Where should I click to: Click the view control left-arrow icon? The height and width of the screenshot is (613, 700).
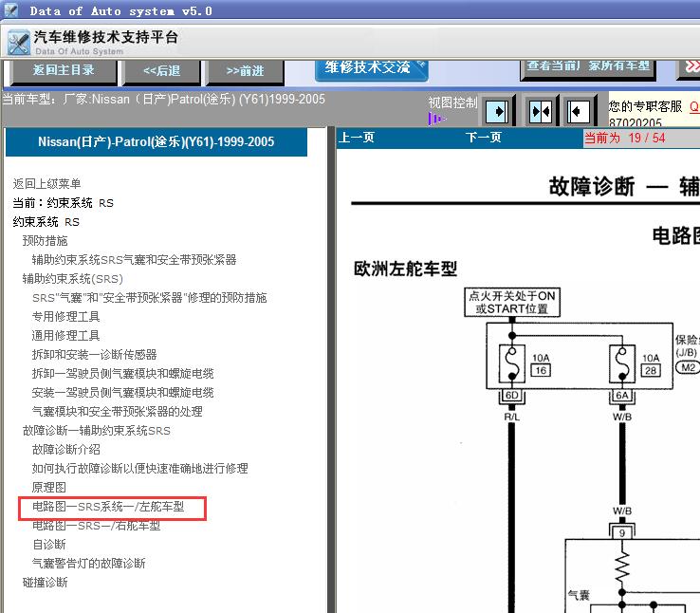pyautogui.click(x=579, y=111)
